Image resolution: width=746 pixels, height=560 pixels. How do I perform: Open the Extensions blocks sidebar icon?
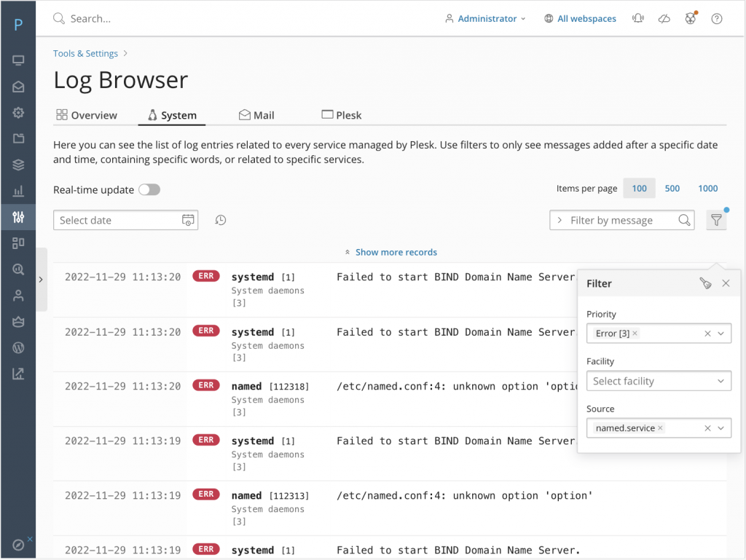click(x=18, y=243)
